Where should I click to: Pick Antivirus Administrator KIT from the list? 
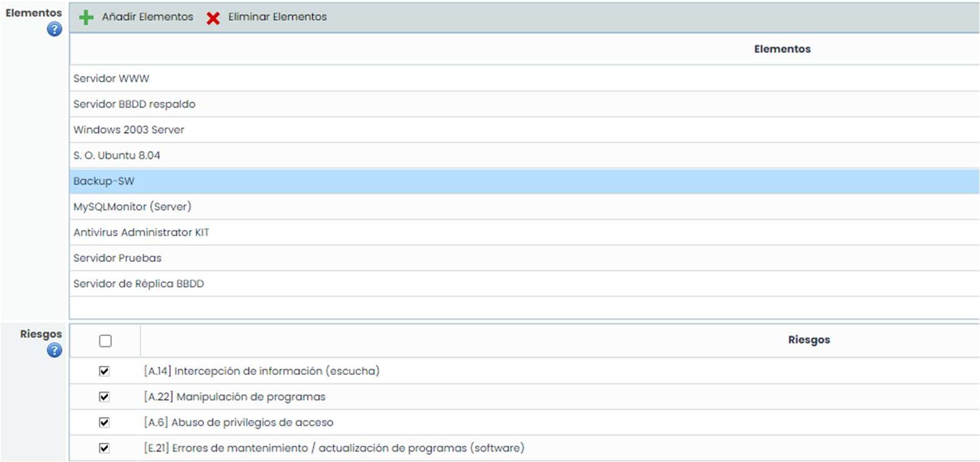[141, 233]
